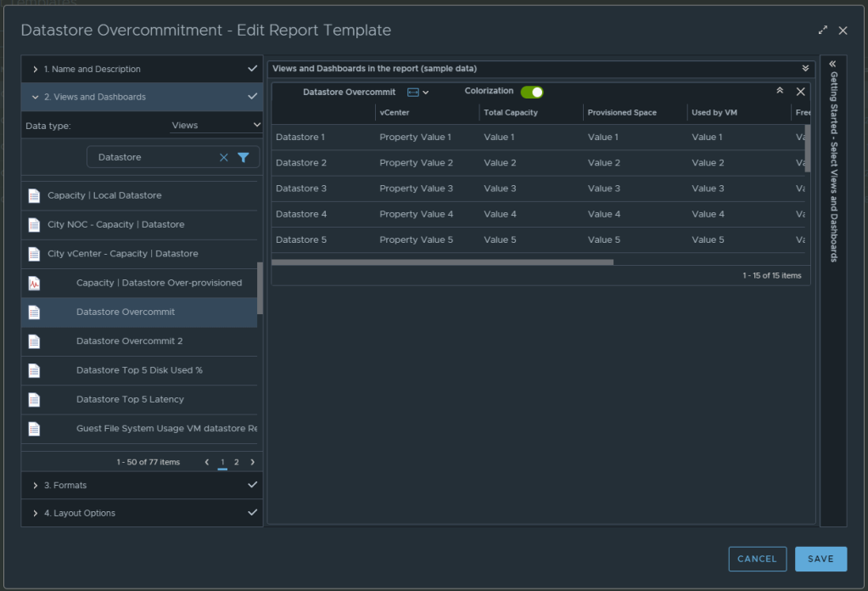The height and width of the screenshot is (591, 868).
Task: Collapse the Datastore Overcommit view panel
Action: (x=780, y=91)
